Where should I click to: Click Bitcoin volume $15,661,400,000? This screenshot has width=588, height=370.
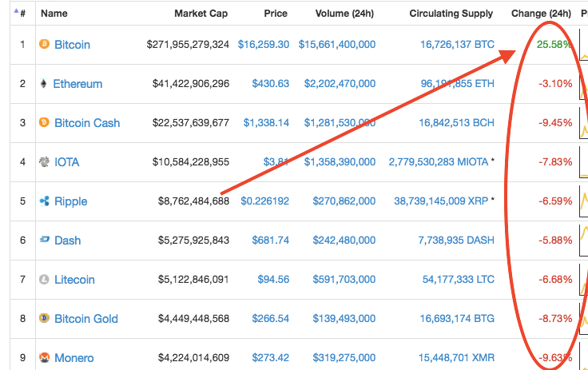[337, 44]
